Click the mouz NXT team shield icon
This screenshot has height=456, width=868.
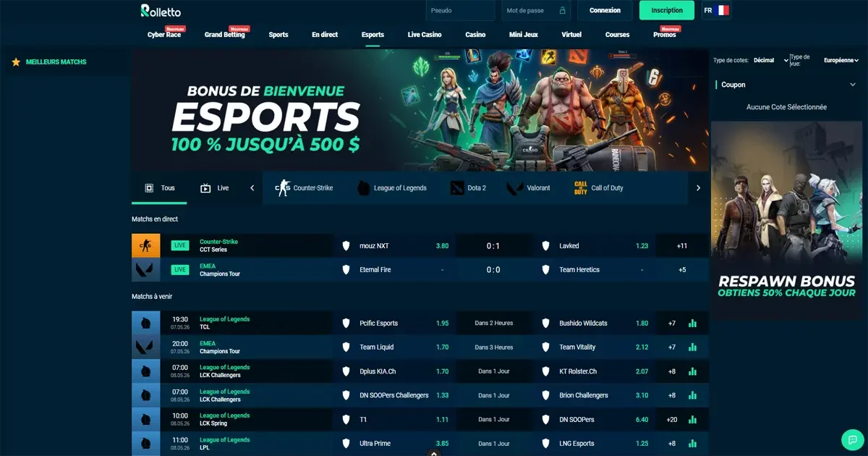click(x=346, y=246)
